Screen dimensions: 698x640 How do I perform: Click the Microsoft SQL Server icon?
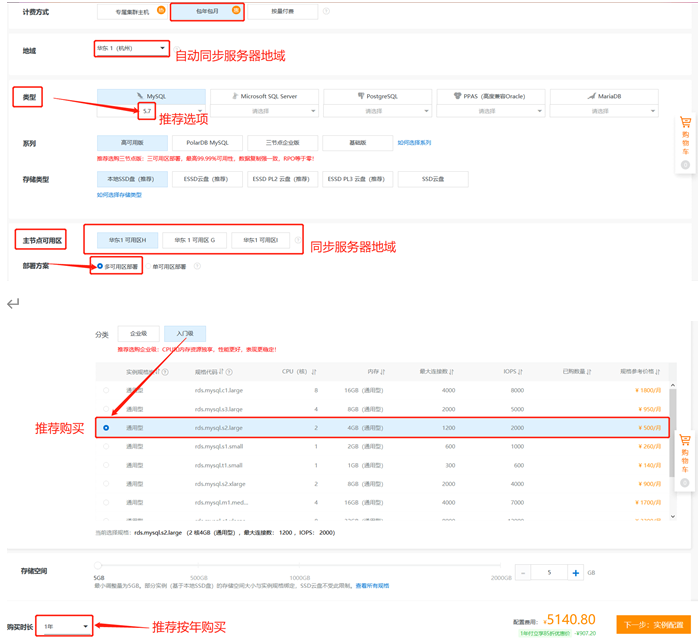tap(235, 96)
